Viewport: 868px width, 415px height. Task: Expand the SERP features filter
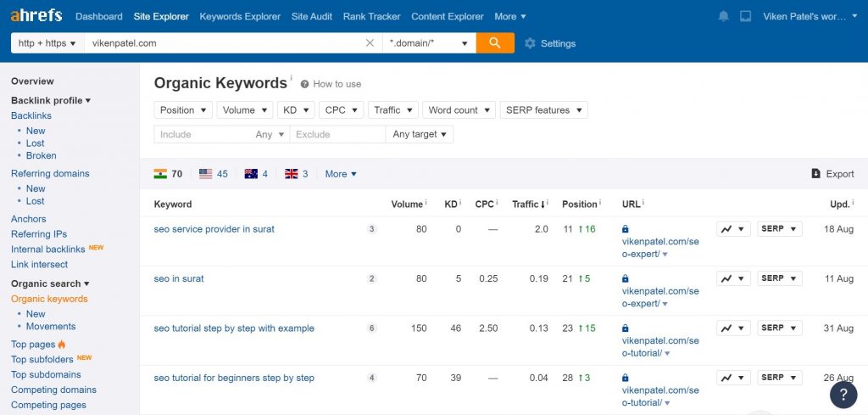(x=543, y=110)
